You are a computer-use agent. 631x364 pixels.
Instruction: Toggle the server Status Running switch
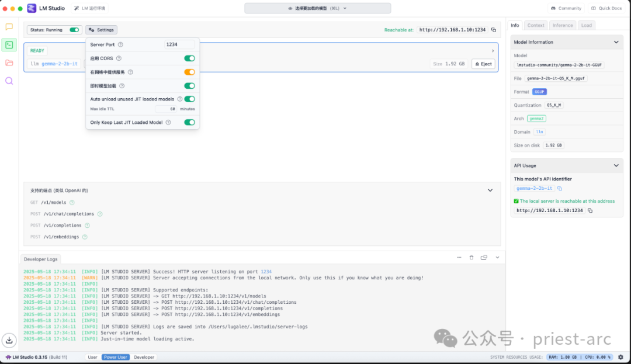pyautogui.click(x=74, y=30)
